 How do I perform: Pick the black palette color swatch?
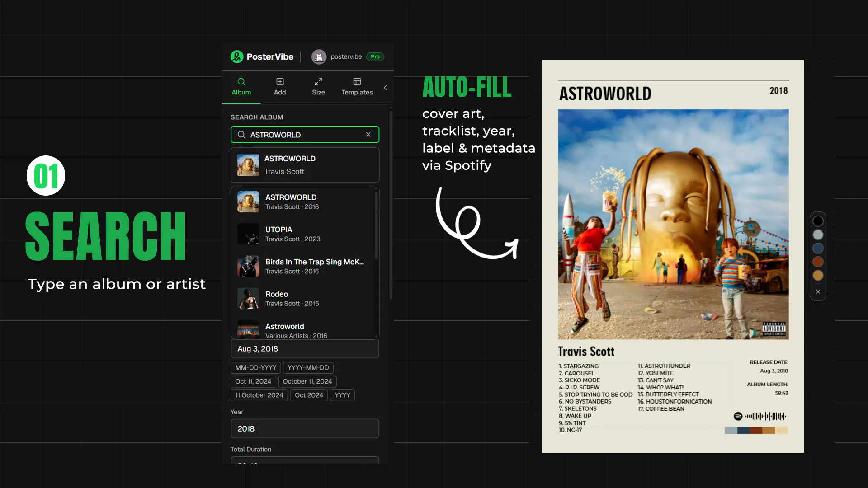click(818, 221)
